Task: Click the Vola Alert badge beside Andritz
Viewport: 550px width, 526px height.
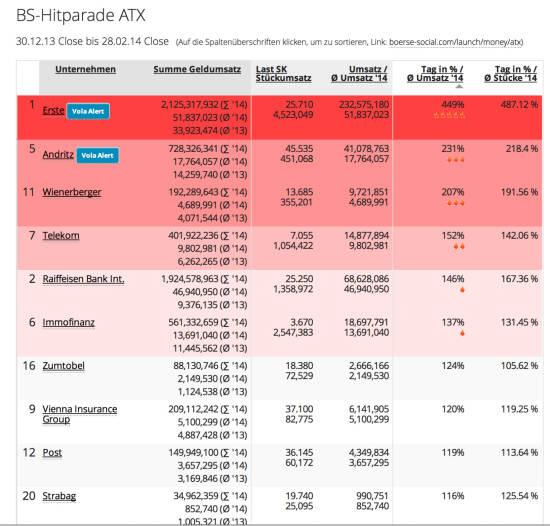Action: click(x=98, y=155)
